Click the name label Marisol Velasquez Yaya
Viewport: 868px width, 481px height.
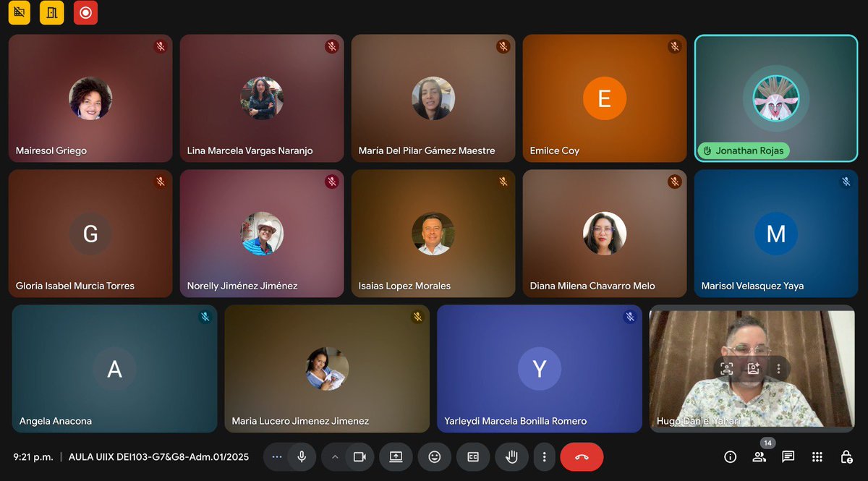[752, 286]
